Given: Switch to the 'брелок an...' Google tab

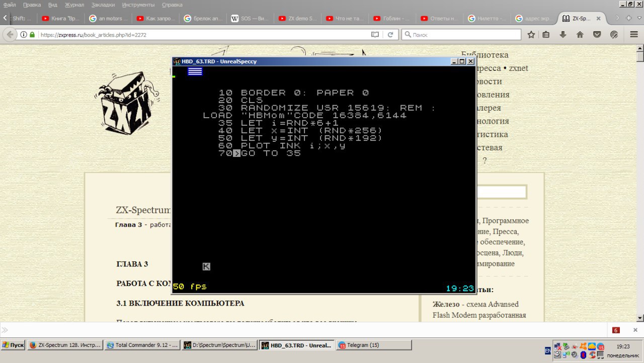Looking at the screenshot, I should pyautogui.click(x=203, y=19).
